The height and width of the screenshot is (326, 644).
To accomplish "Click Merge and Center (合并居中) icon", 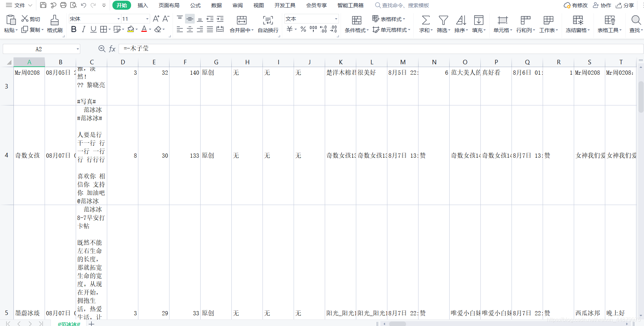I will pyautogui.click(x=241, y=20).
